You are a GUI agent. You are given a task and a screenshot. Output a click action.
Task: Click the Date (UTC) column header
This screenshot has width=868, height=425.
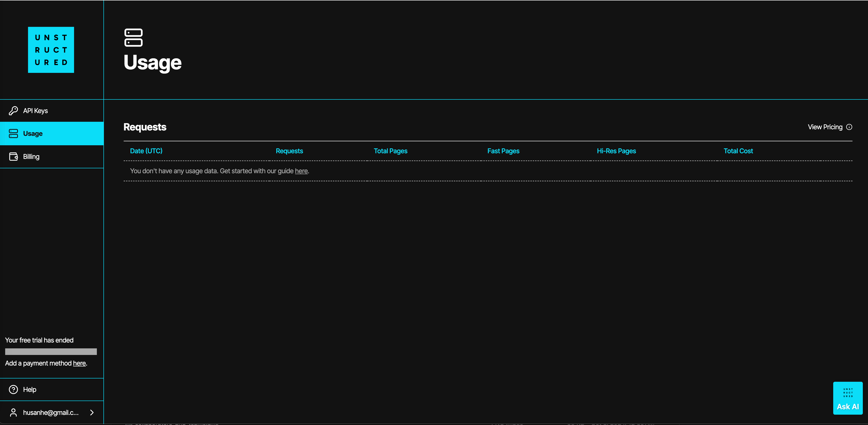click(146, 151)
